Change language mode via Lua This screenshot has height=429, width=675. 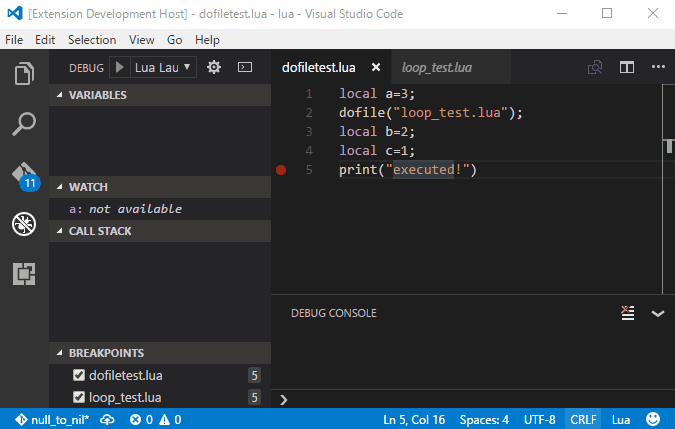[x=621, y=420]
